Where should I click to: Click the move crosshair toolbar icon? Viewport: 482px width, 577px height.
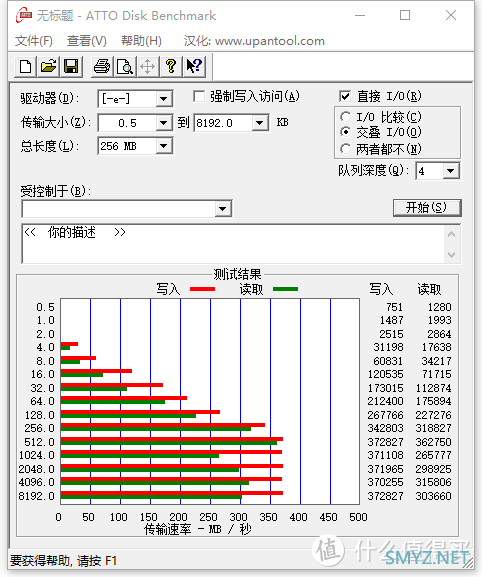tap(148, 67)
